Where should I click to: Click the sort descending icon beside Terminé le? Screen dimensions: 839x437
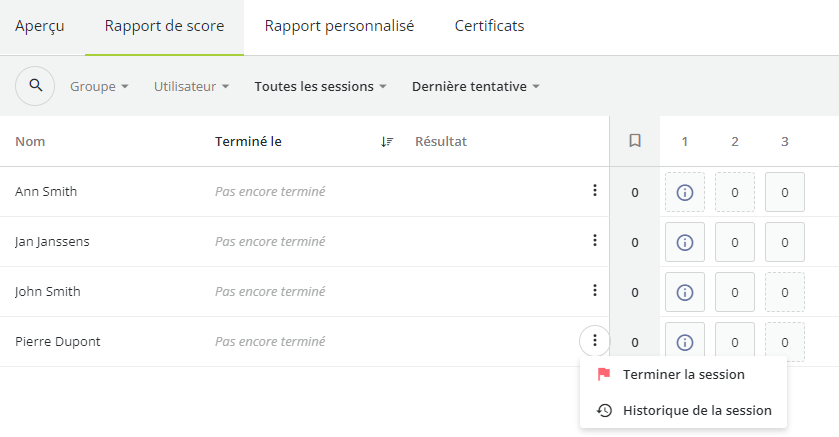point(387,142)
